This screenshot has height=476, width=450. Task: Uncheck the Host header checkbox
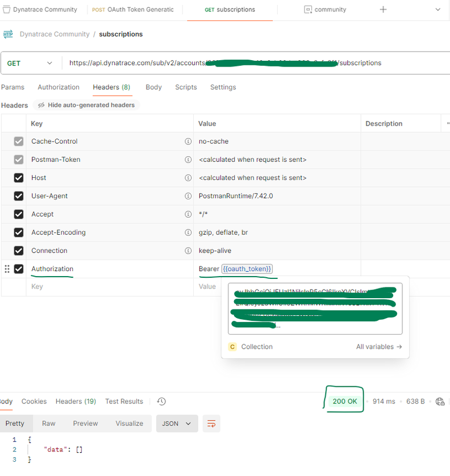coord(19,178)
